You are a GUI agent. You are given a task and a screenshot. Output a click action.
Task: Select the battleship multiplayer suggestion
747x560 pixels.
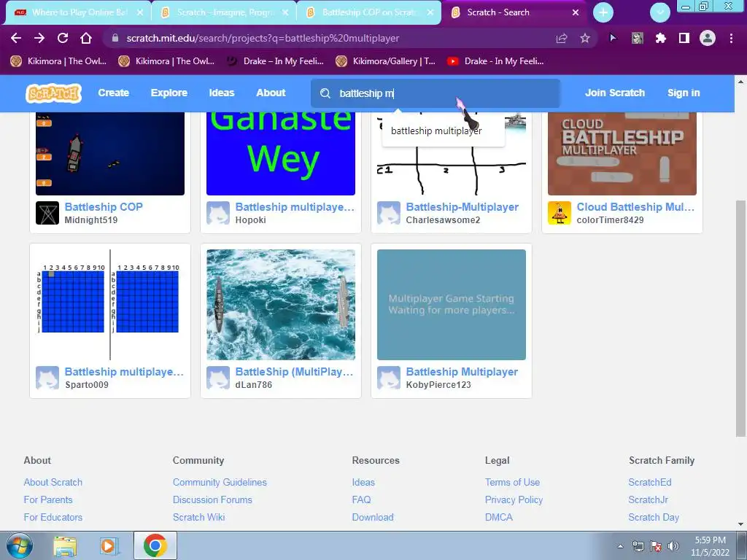436,131
